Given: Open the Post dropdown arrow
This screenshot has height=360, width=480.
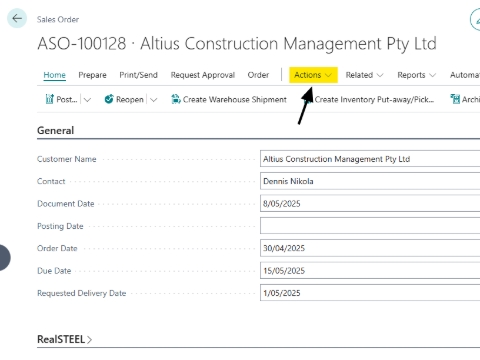Looking at the screenshot, I should pyautogui.click(x=87, y=99).
